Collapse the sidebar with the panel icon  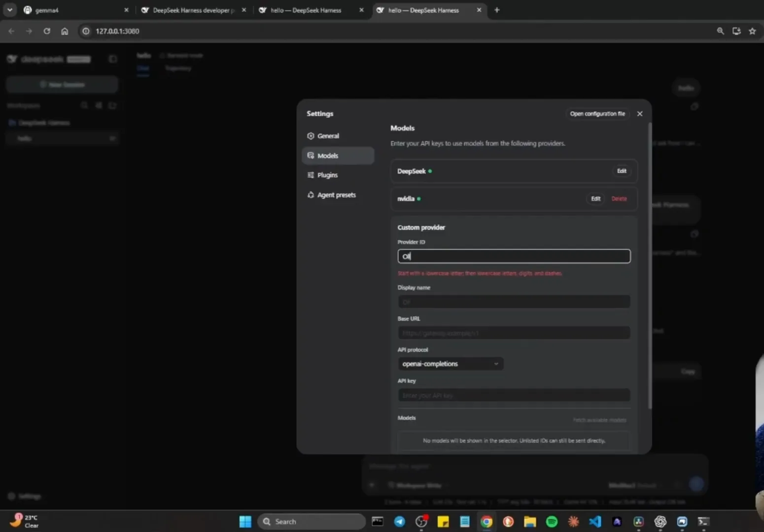tap(113, 59)
